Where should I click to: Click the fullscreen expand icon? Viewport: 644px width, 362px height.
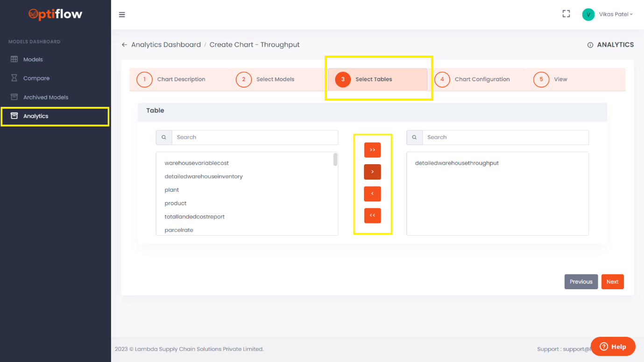566,14
